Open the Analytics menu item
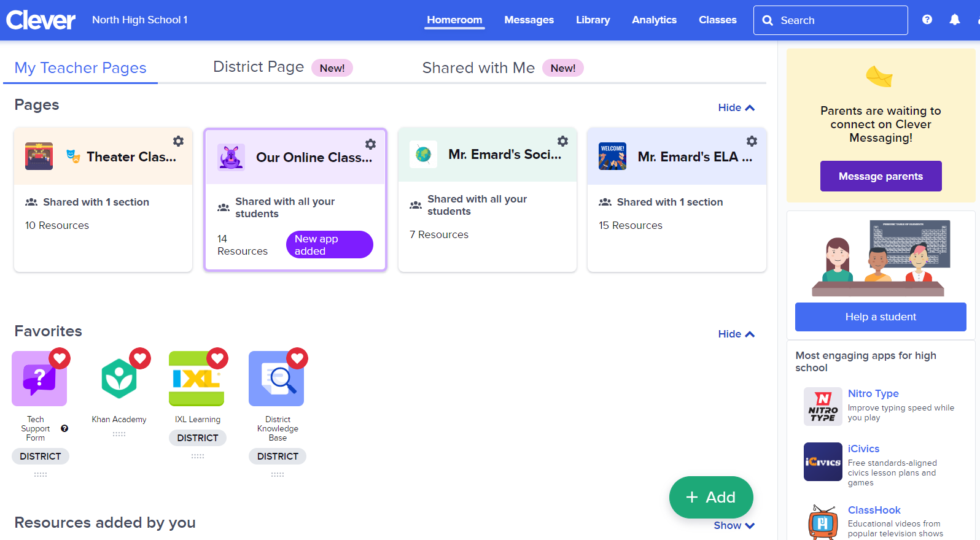 coord(654,20)
